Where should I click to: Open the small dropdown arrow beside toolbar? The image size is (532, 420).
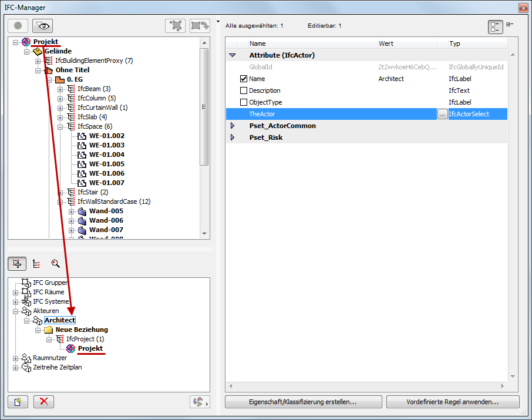pos(218,21)
